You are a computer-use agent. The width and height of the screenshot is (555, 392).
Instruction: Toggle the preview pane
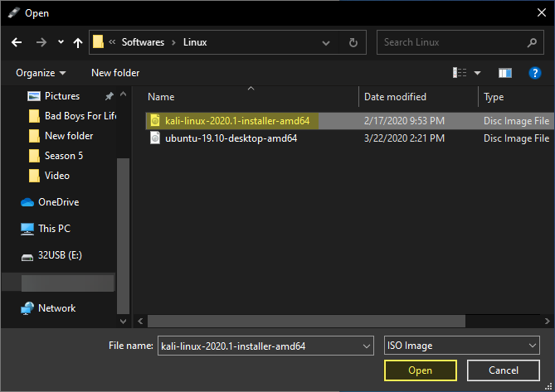coord(505,73)
